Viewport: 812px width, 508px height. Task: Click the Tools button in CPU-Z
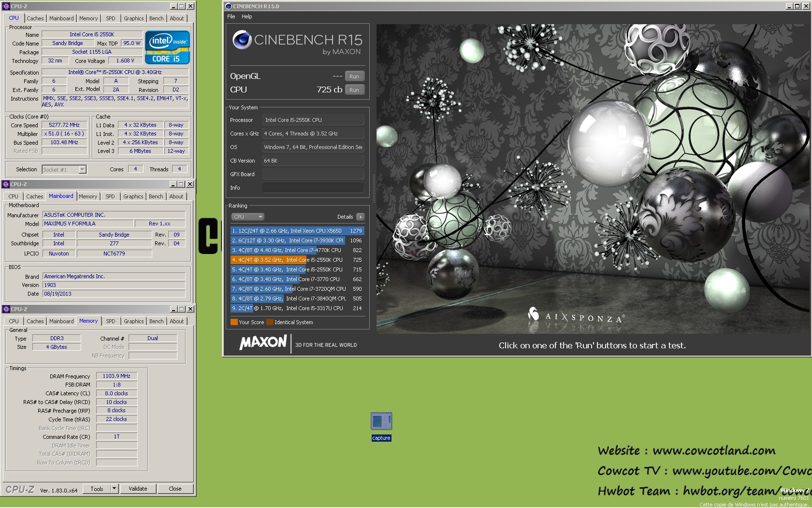tap(97, 489)
